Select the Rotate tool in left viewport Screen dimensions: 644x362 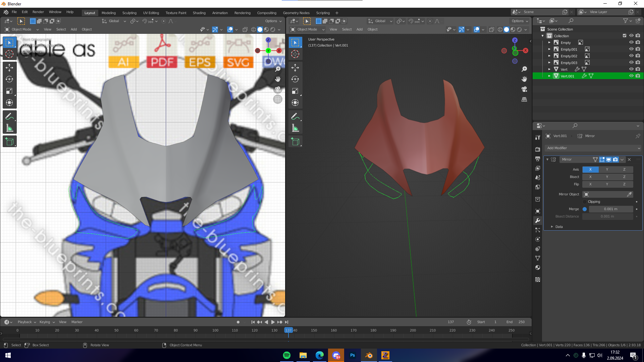(9, 79)
